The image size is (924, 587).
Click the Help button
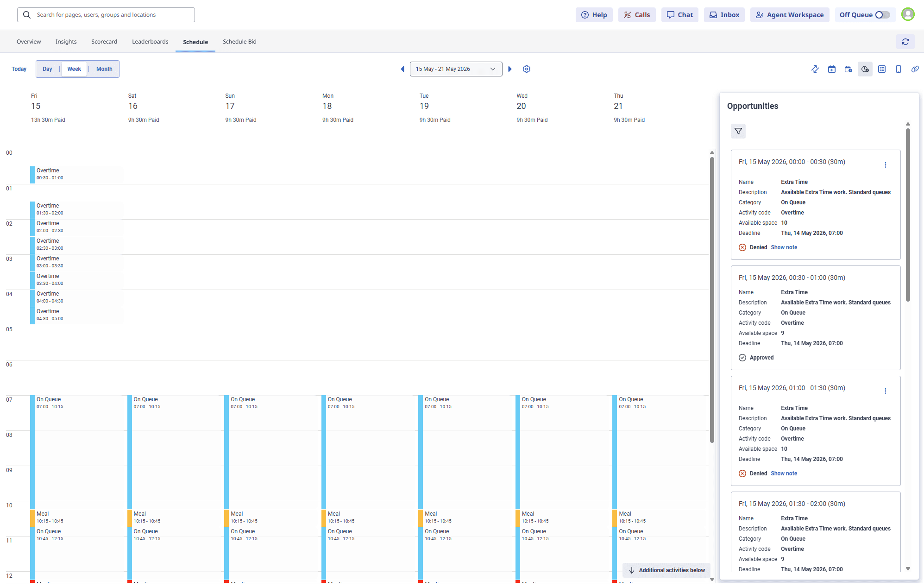(594, 15)
